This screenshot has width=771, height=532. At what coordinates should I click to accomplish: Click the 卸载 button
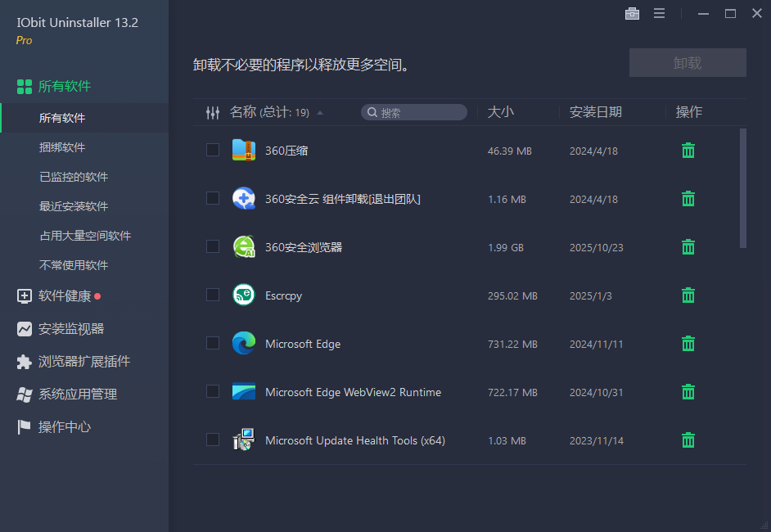click(688, 62)
